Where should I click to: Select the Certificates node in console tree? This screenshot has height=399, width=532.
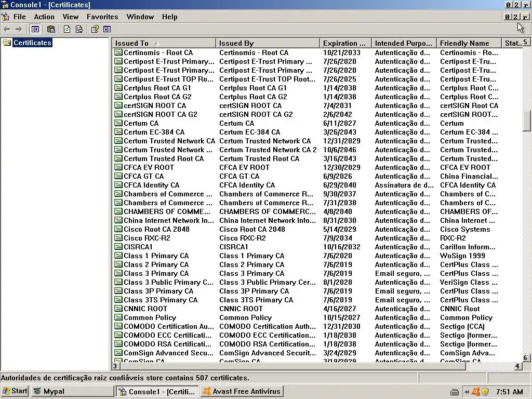pos(32,43)
